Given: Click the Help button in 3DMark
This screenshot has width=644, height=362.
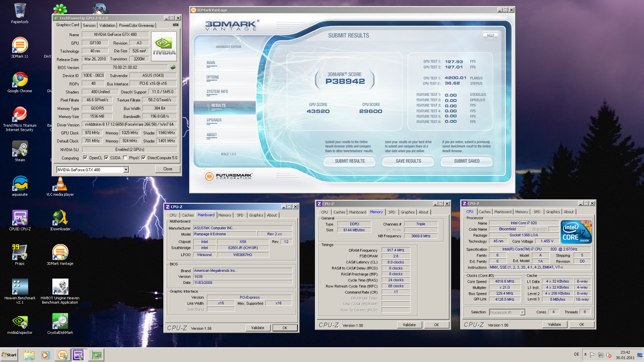Looking at the screenshot, I should [x=490, y=35].
